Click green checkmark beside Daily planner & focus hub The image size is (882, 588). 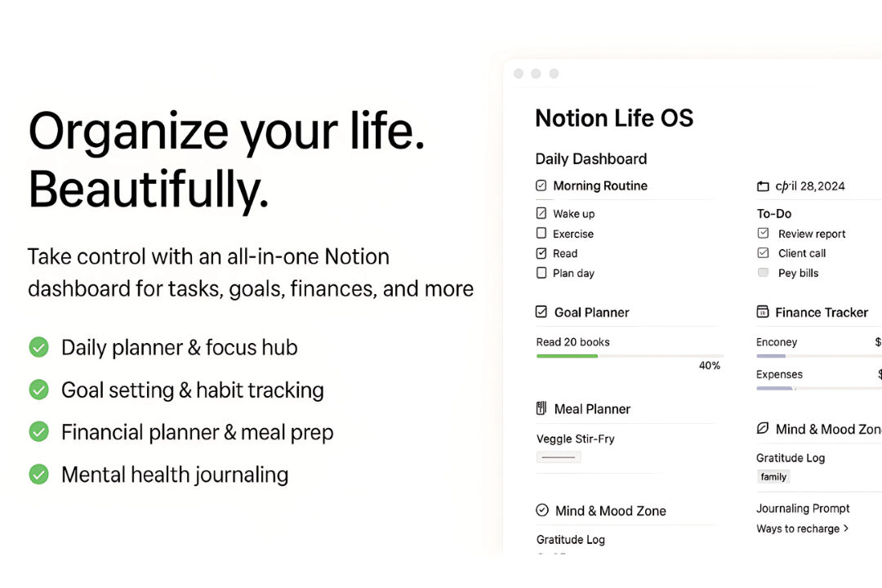coord(39,347)
